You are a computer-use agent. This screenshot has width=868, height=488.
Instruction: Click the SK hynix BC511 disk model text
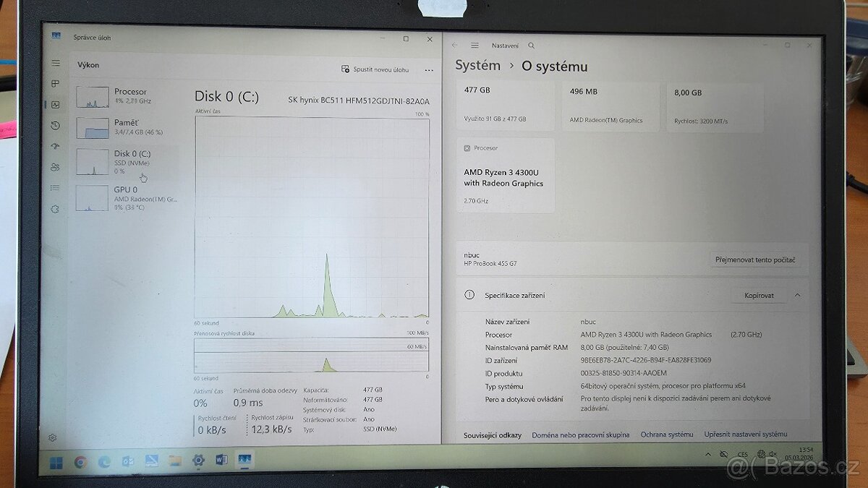click(358, 100)
